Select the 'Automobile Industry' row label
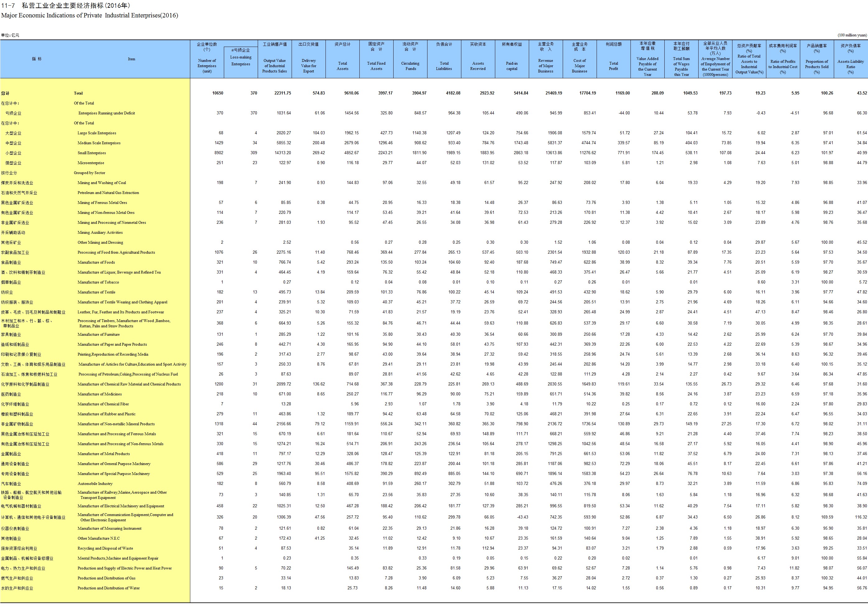The width and height of the screenshot is (868, 613). (x=95, y=484)
